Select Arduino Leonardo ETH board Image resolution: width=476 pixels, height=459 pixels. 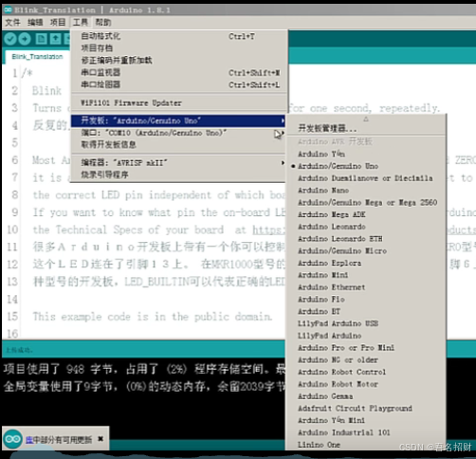tap(366, 239)
